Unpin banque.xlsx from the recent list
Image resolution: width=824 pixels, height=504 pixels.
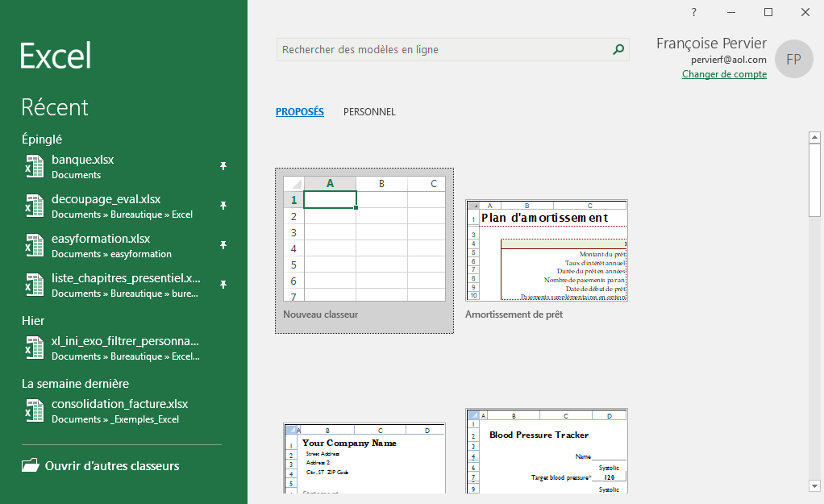click(x=223, y=166)
